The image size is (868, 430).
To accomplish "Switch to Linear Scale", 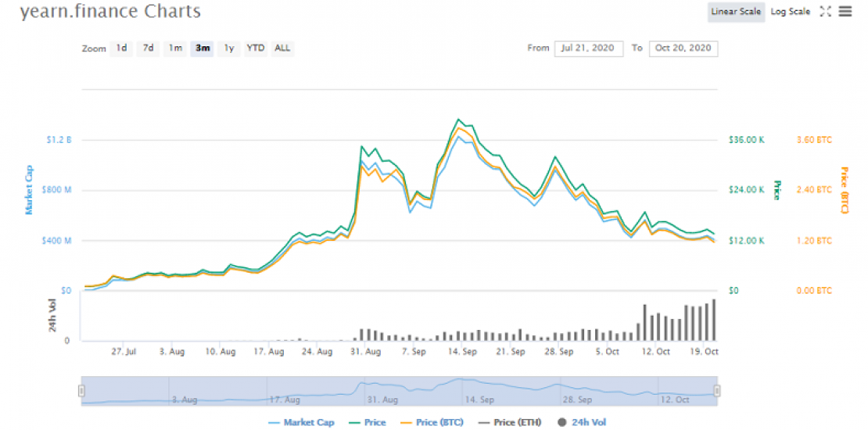I will tap(736, 12).
